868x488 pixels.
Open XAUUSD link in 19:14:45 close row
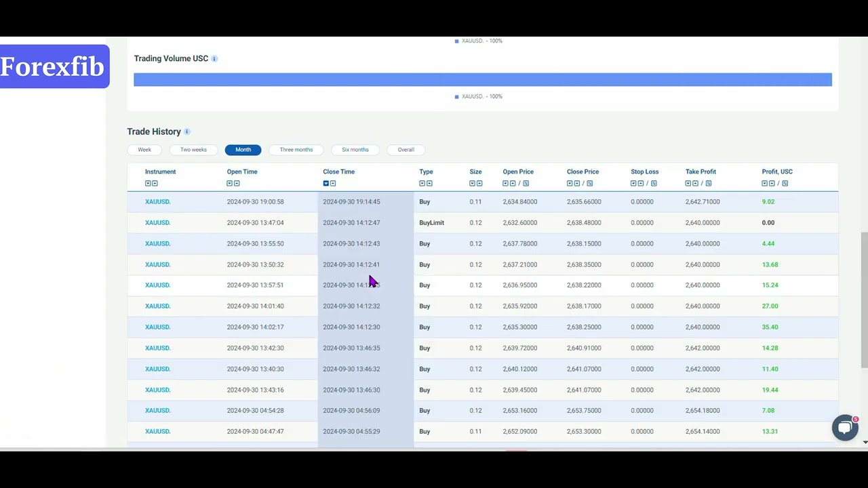pyautogui.click(x=157, y=202)
